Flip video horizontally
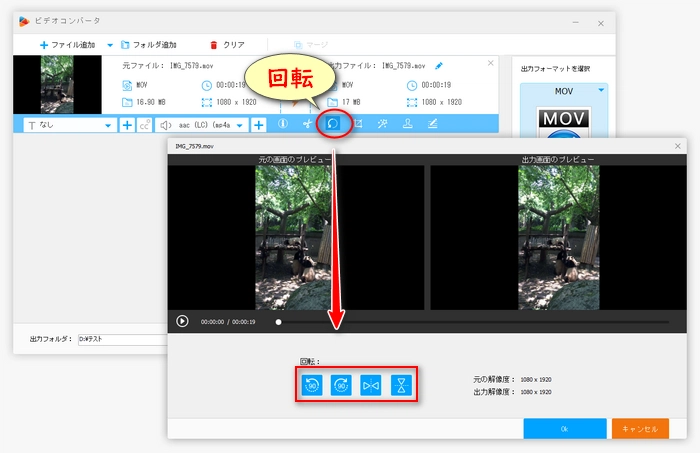700x453 pixels. pos(371,386)
